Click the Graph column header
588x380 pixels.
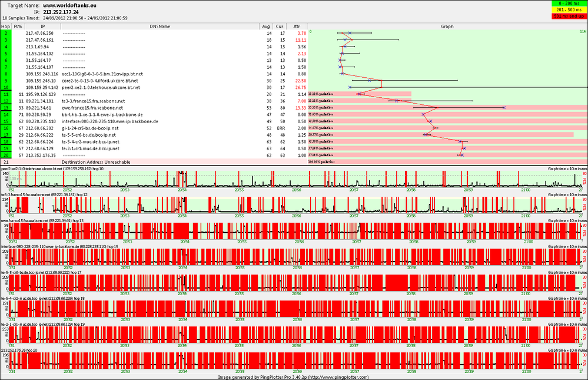coord(447,27)
